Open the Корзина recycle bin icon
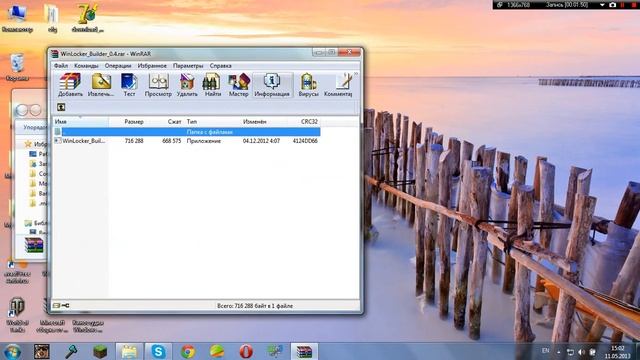The width and height of the screenshot is (640, 360). (x=17, y=67)
